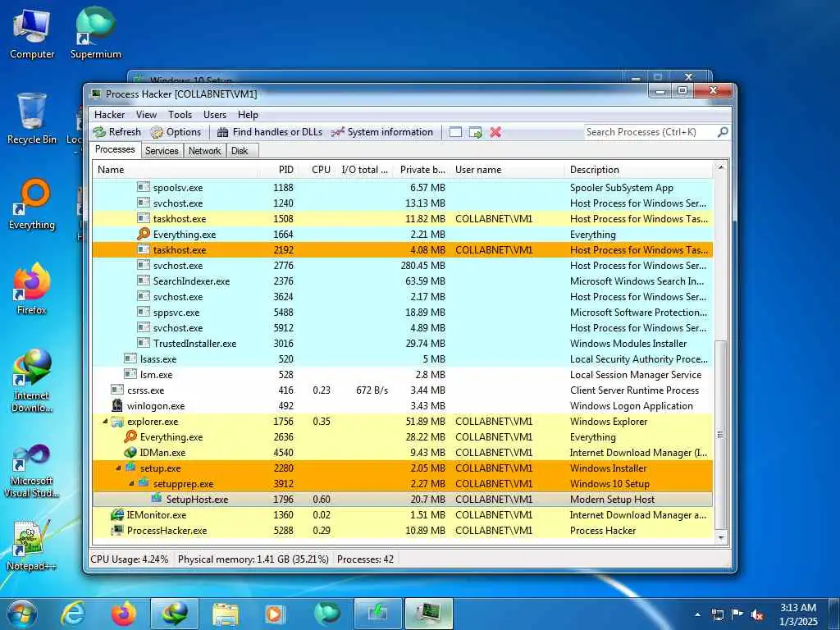The height and width of the screenshot is (630, 840).
Task: Click the csrss.exe process icon
Action: 117,390
